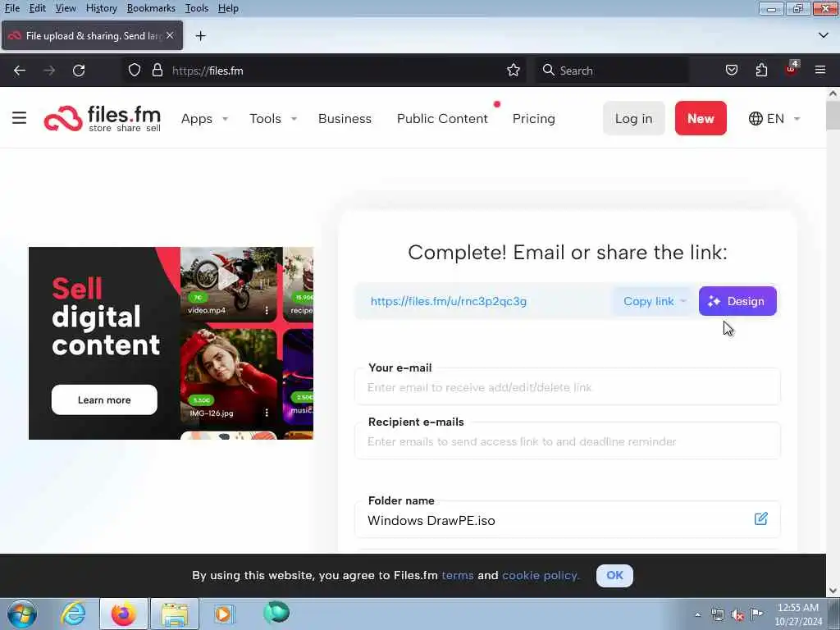The image size is (840, 630).
Task: Open the File menu
Action: [11, 8]
